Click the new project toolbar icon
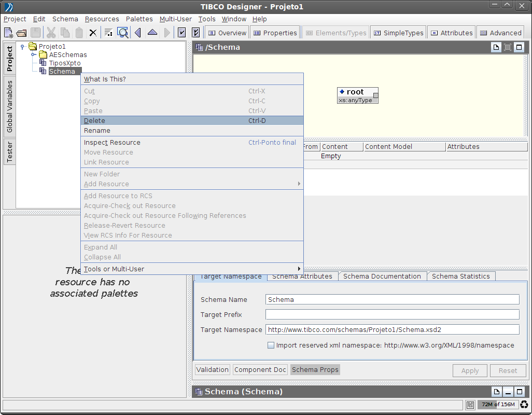 coord(9,33)
